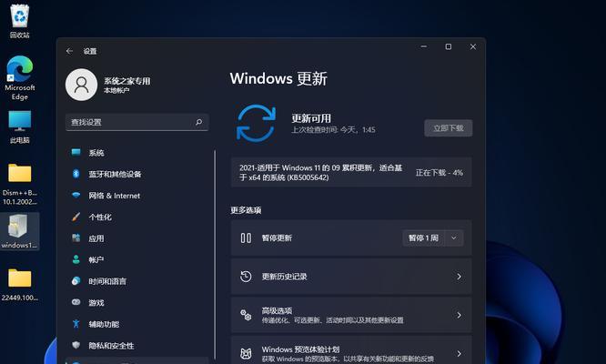Click the Time and language globe icon
The height and width of the screenshot is (364, 606).
click(76, 281)
